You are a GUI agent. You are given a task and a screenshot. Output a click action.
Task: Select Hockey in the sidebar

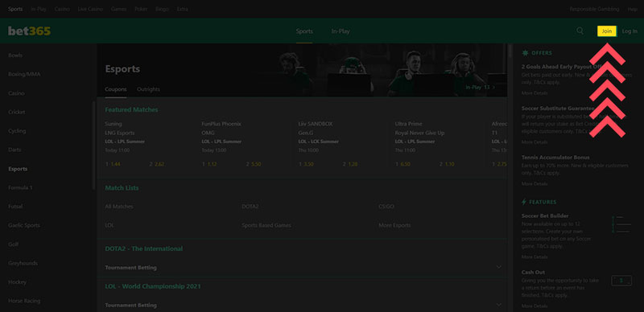pos(17,282)
